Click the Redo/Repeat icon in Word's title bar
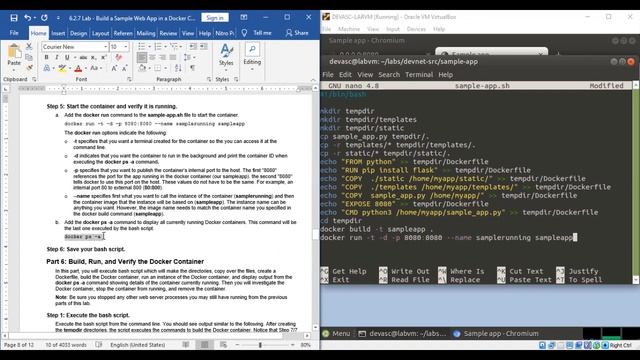The height and width of the screenshot is (360, 640). [44, 18]
